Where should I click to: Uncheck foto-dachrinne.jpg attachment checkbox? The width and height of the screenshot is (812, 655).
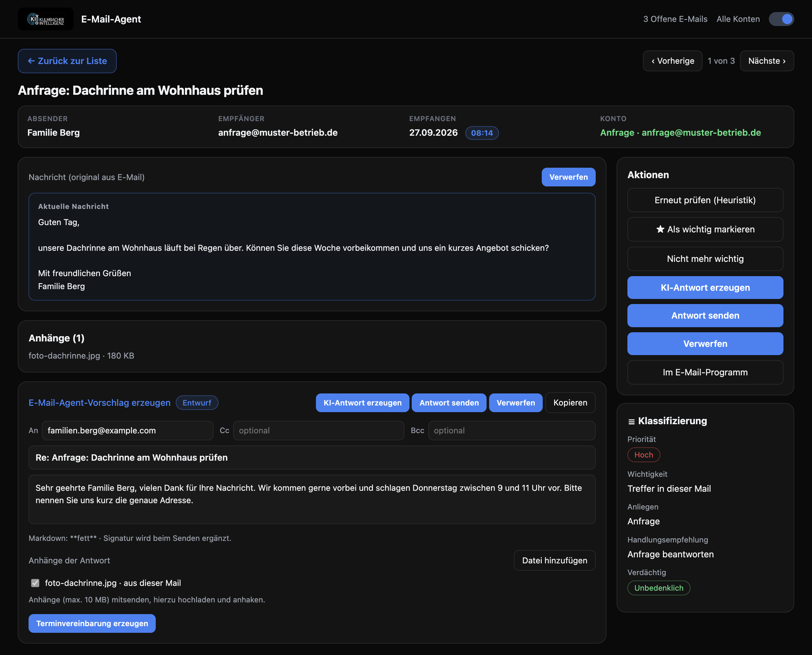pos(35,583)
